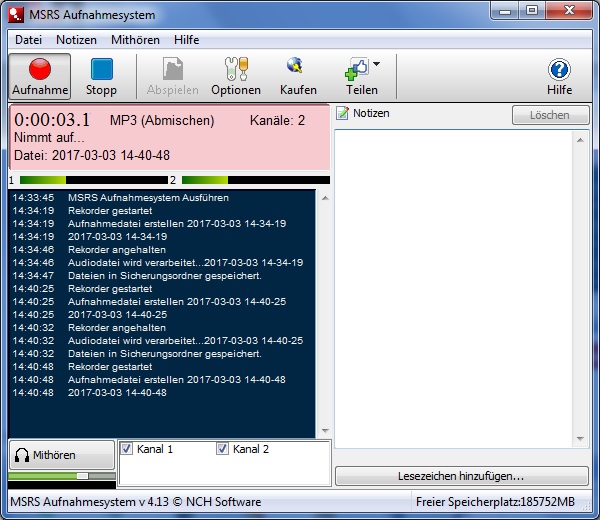
Task: Click the recording timer 0:00:03.1
Action: (52, 120)
